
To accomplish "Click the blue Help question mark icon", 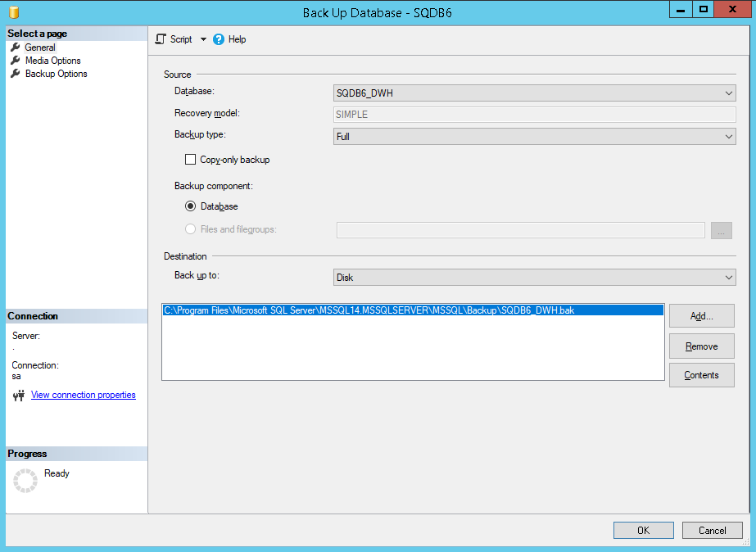I will click(x=219, y=39).
